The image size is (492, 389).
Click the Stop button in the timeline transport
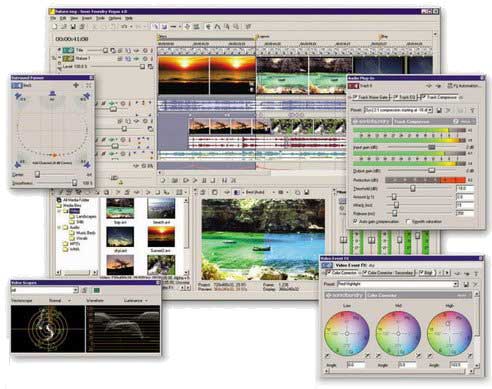pyautogui.click(x=214, y=180)
